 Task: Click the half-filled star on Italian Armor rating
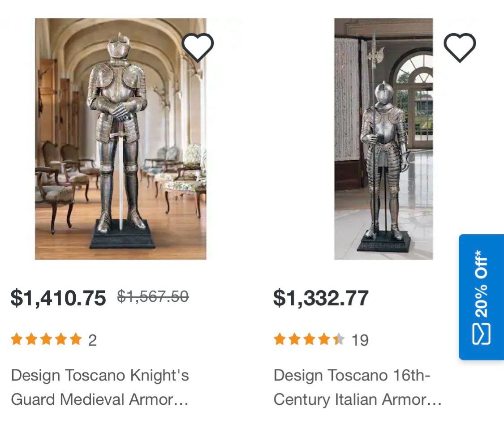(x=339, y=339)
